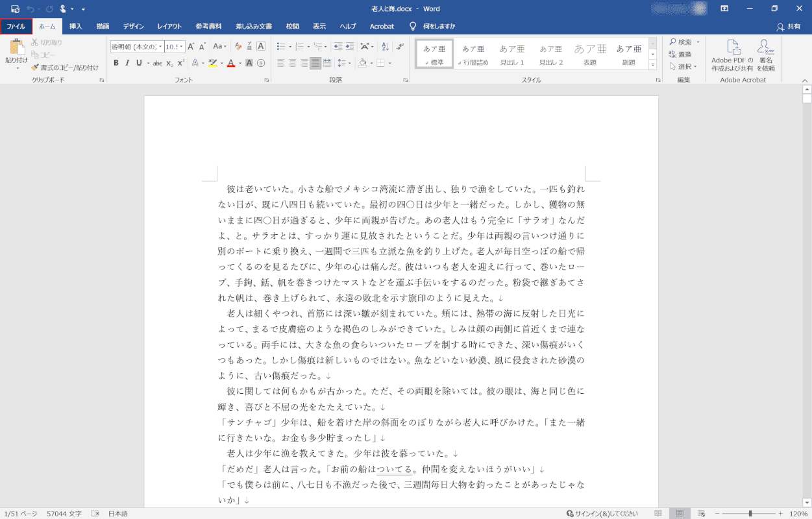Toggle strikethrough formatting
This screenshot has width=812, height=519.
[x=157, y=63]
